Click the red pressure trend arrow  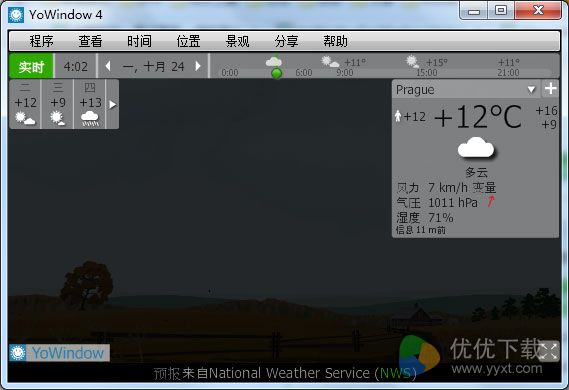(x=491, y=201)
